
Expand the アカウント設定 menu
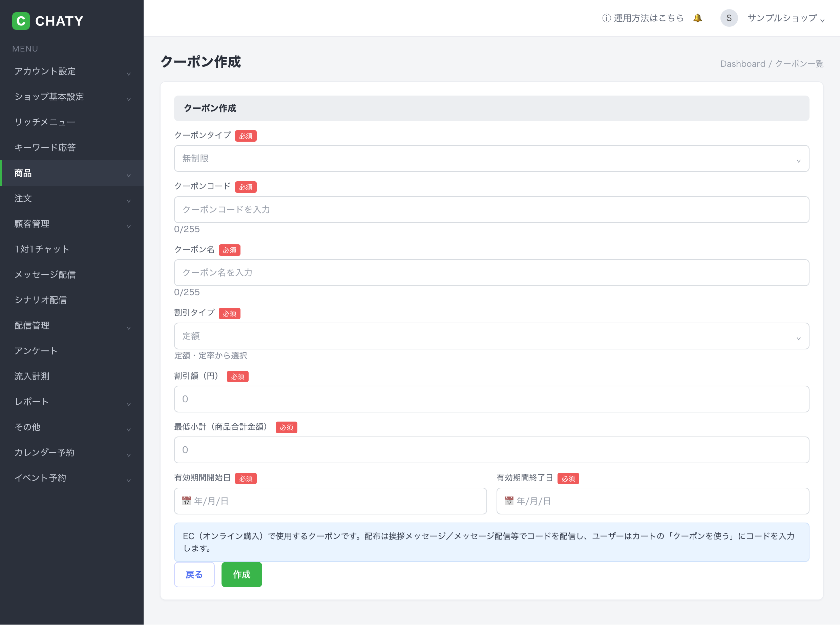click(72, 72)
